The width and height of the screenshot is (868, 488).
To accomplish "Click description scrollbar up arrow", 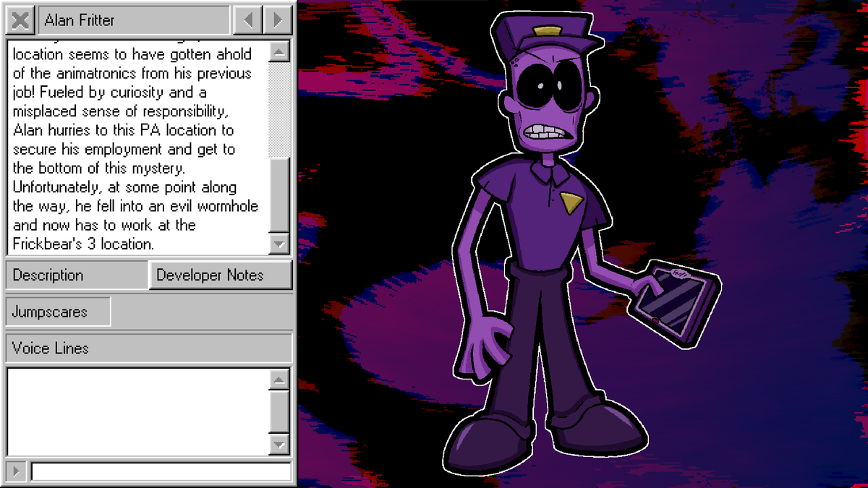I will tap(279, 52).
